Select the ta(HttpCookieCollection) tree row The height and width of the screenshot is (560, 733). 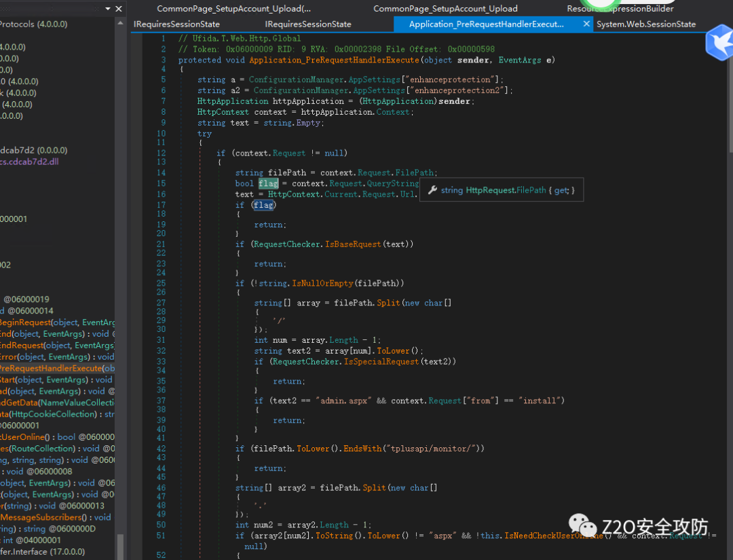57,414
